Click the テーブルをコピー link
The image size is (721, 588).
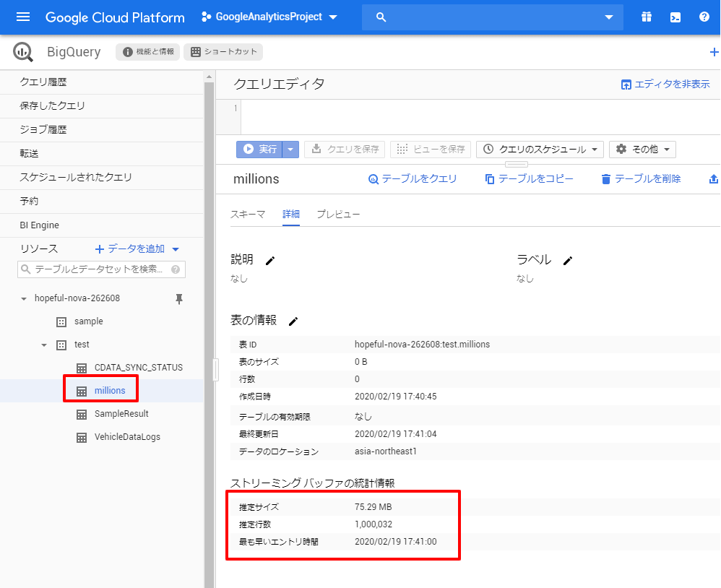(x=530, y=179)
